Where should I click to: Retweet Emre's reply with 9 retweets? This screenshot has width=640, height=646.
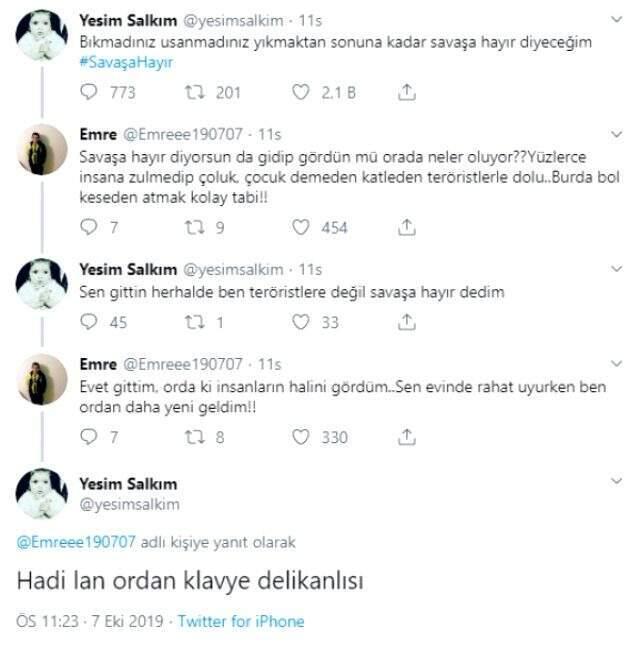[194, 227]
